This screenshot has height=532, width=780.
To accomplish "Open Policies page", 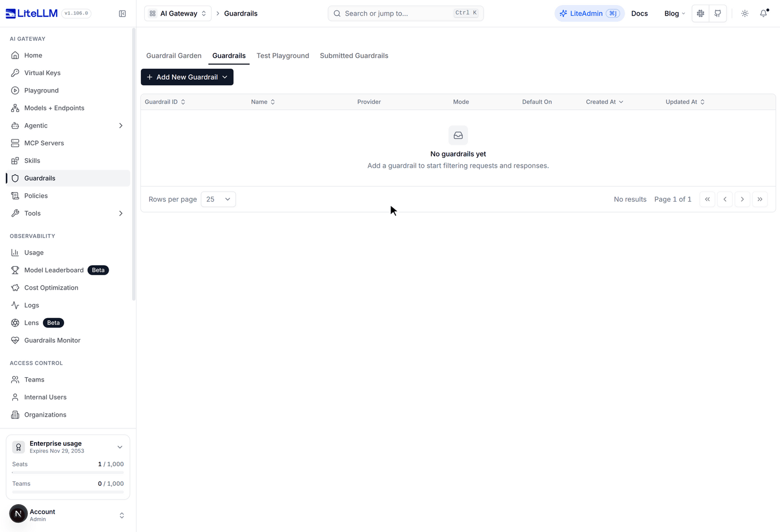I will [x=68, y=196].
